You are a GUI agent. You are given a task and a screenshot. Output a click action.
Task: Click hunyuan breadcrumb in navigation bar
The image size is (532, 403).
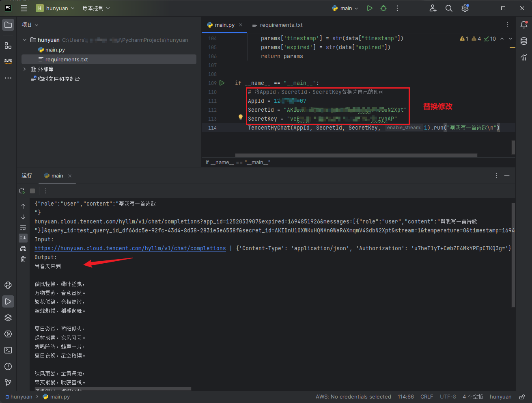pos(19,396)
